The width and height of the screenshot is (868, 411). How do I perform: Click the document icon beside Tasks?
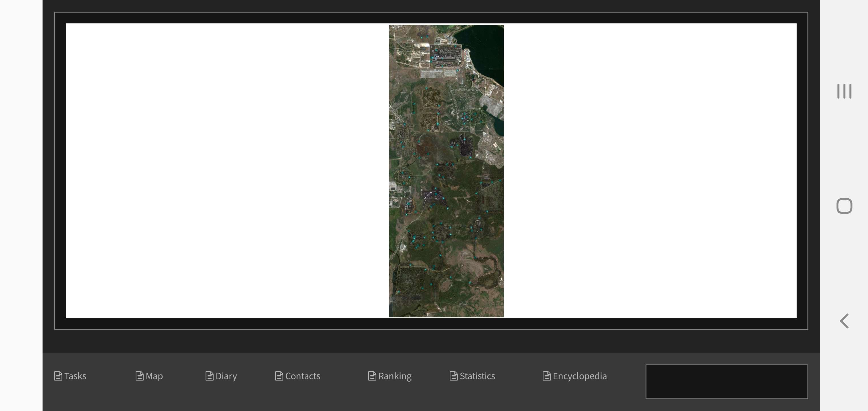click(x=58, y=376)
